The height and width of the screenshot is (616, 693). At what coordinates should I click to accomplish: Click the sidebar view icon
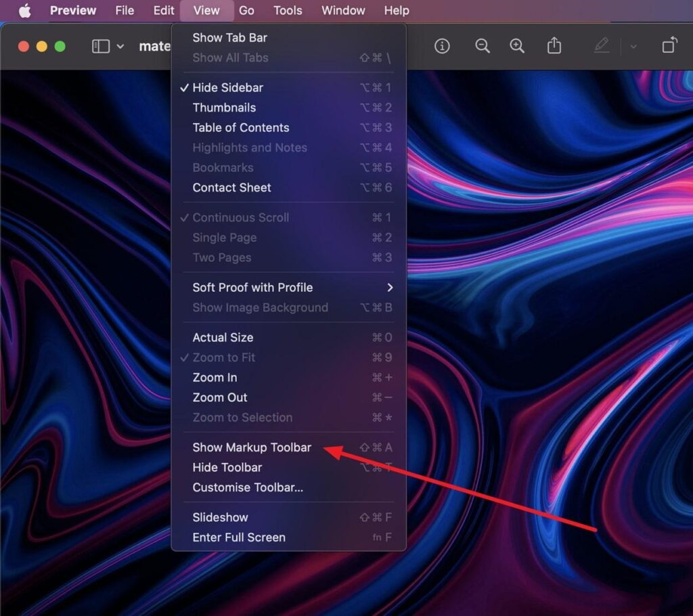(x=101, y=47)
